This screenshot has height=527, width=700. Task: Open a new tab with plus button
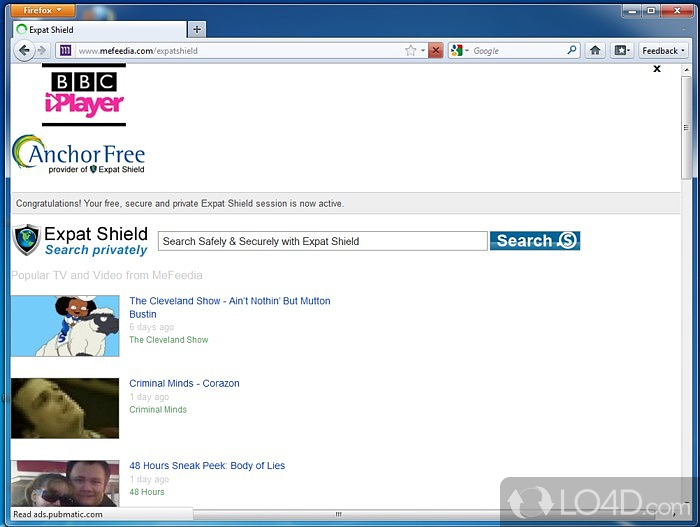pos(197,29)
